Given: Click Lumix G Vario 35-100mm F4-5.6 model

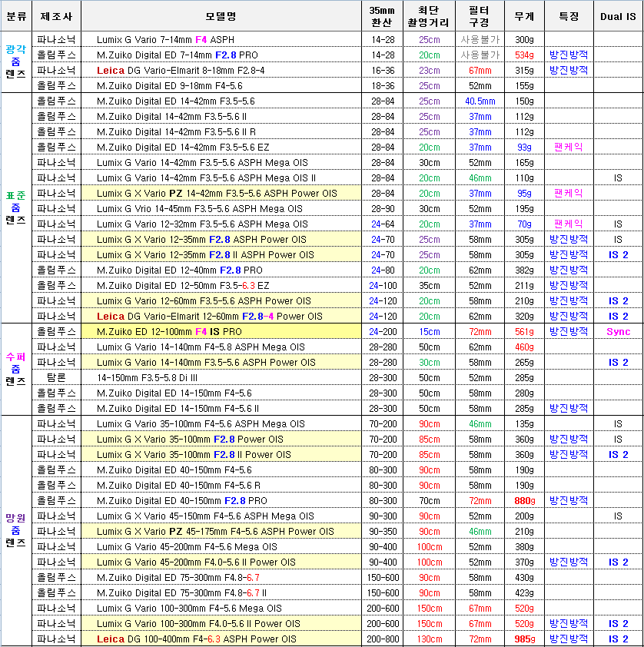Looking at the screenshot, I should point(201,423).
